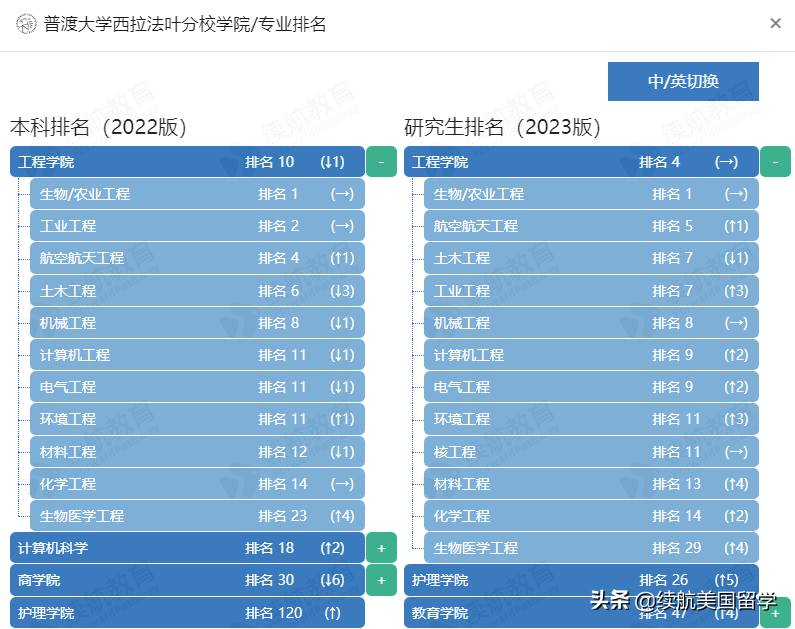Close the 学院/专业排名 dialog
Screen dimensions: 795x629
(x=775, y=23)
